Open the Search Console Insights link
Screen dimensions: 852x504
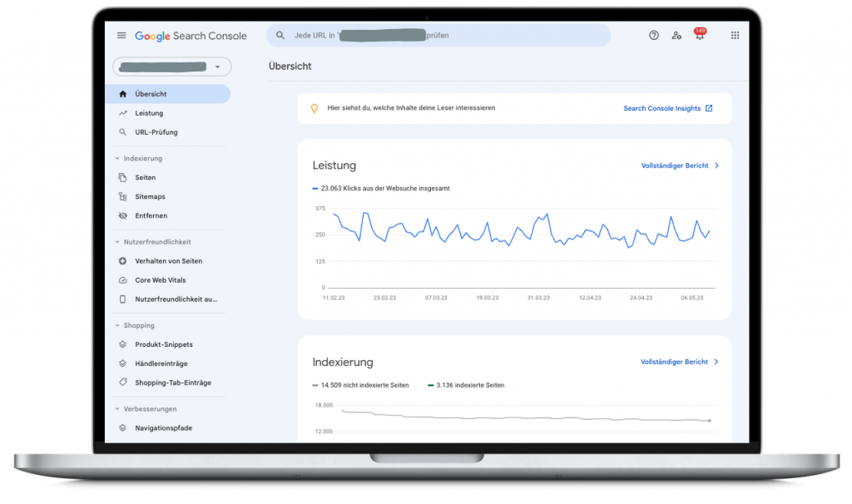tap(667, 108)
